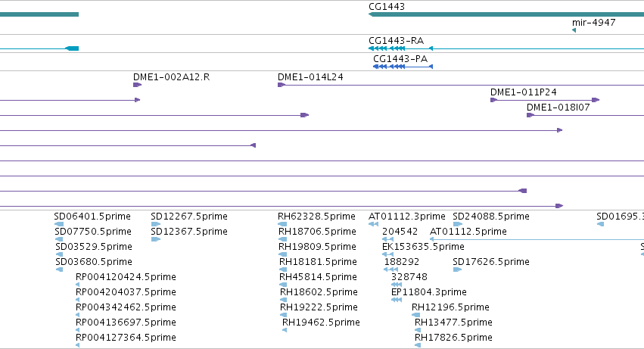The width and height of the screenshot is (644, 349).
Task: Select the CG1443-PA protein label
Action: point(400,59)
